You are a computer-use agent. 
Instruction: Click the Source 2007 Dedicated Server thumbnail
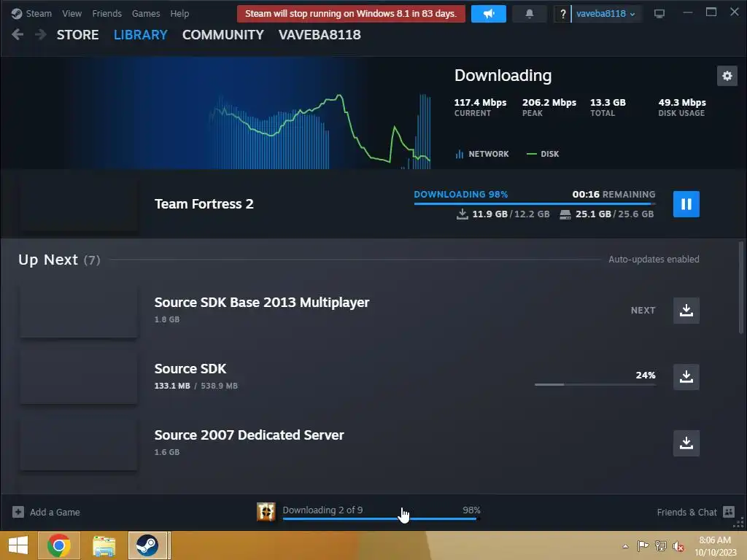79,443
